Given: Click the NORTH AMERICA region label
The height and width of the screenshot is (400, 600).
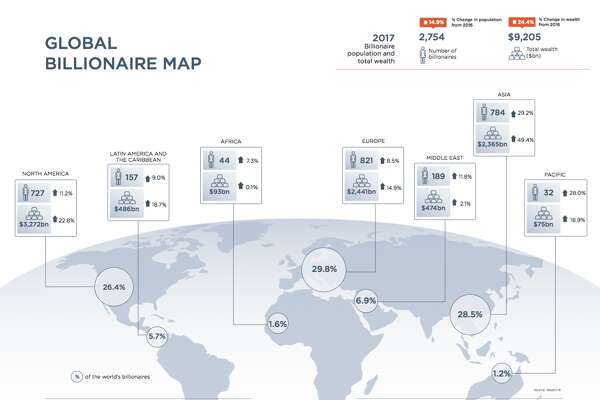Looking at the screenshot, I should coord(46,173).
